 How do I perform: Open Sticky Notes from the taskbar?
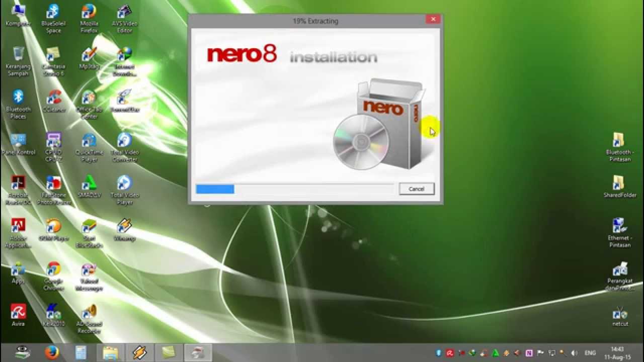[x=169, y=353]
